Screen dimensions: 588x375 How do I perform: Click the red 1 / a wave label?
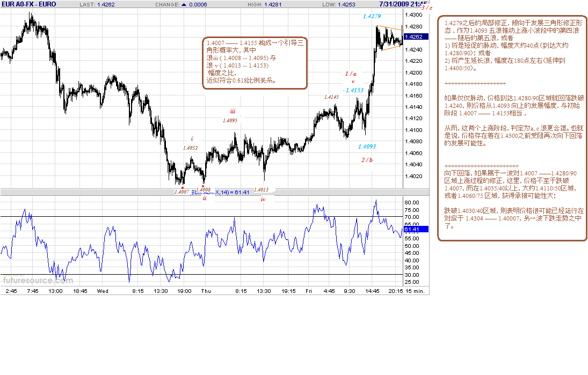click(x=351, y=74)
